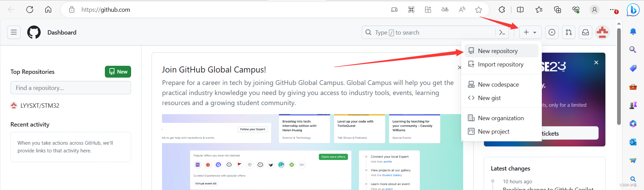Click the apps grid icon in address bar
Screen dimensions: 644x190
(x=411, y=10)
